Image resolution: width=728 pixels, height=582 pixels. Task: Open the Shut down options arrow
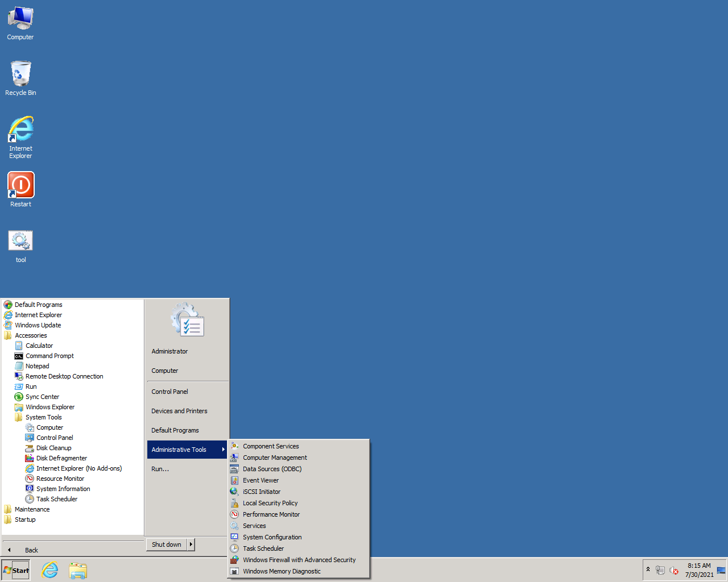pyautogui.click(x=191, y=544)
